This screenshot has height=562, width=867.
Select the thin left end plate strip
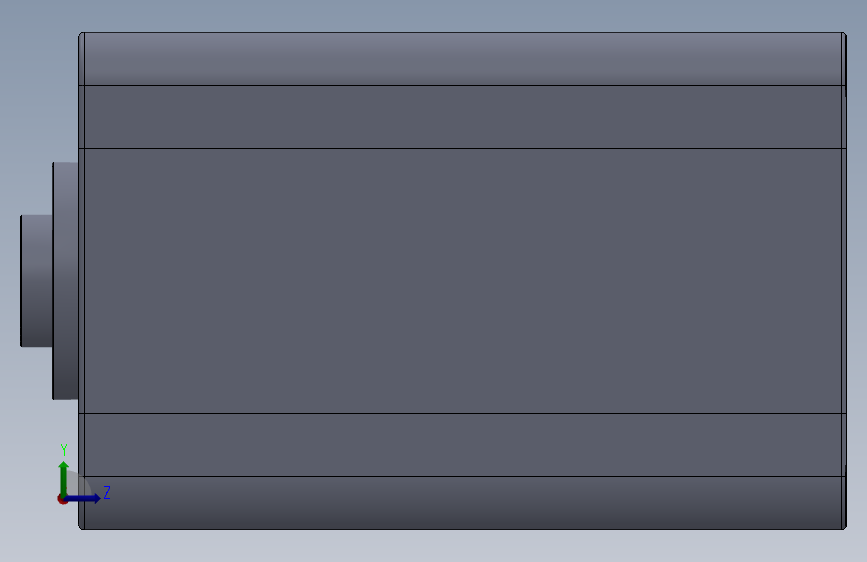click(x=81, y=281)
